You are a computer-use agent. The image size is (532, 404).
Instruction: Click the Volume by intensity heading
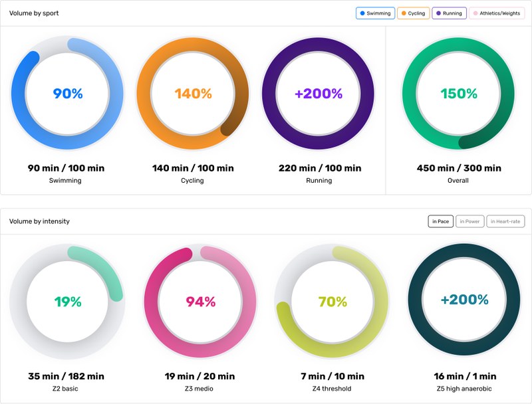[x=39, y=221]
